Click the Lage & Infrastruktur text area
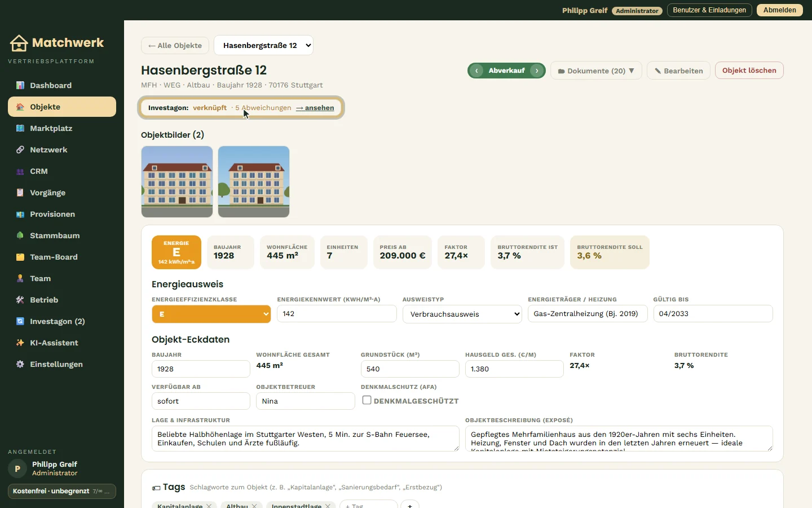 coord(306,439)
